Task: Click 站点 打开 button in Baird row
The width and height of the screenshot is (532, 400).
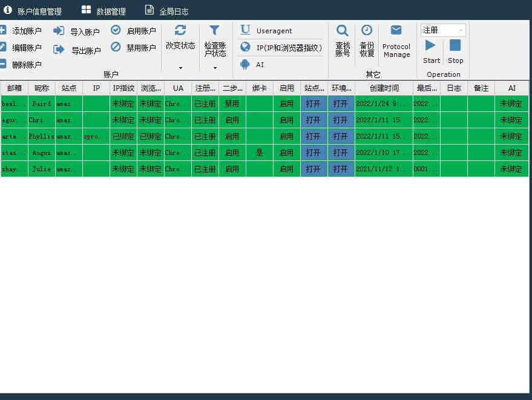Action: tap(314, 103)
